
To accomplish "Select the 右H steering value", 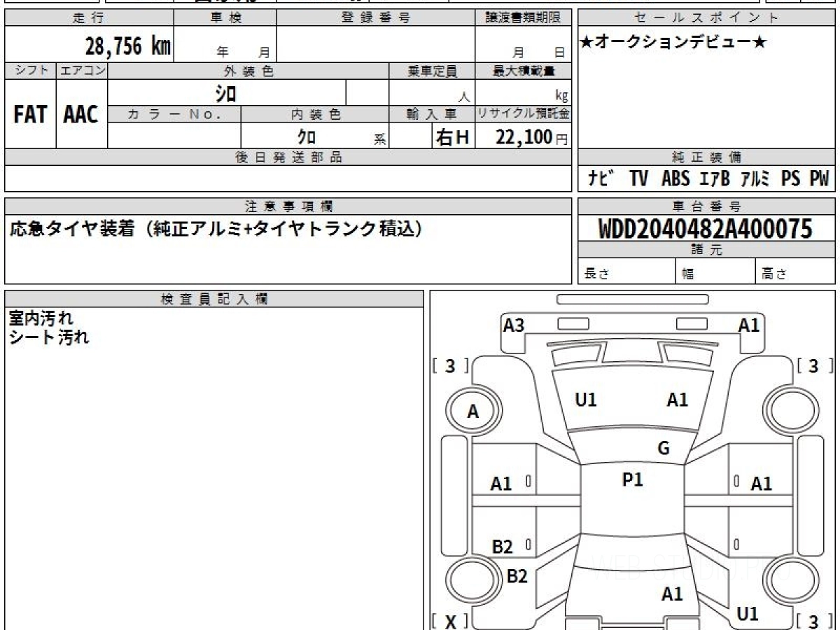I will 452,137.
